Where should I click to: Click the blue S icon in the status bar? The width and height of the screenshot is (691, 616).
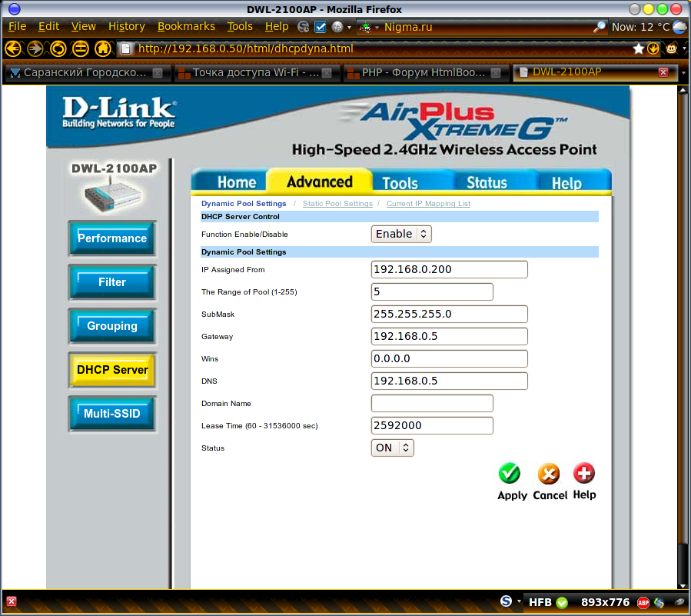click(506, 601)
